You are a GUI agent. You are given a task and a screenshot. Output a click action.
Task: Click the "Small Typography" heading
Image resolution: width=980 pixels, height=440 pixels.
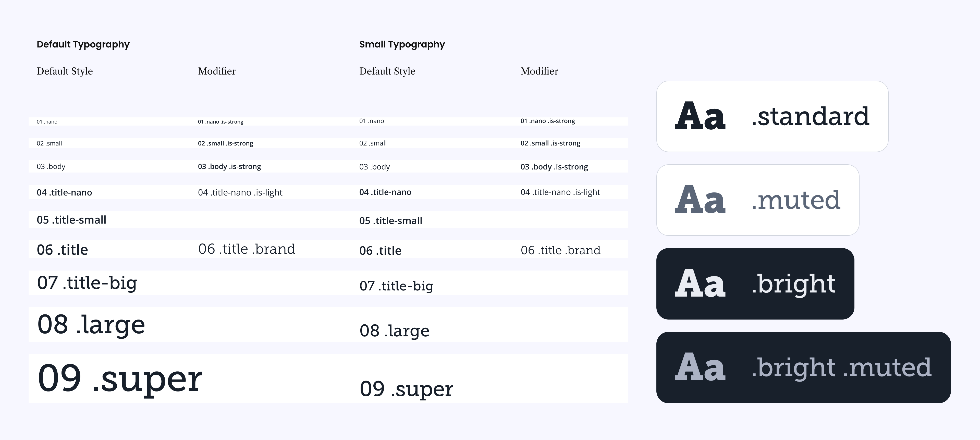(x=402, y=44)
